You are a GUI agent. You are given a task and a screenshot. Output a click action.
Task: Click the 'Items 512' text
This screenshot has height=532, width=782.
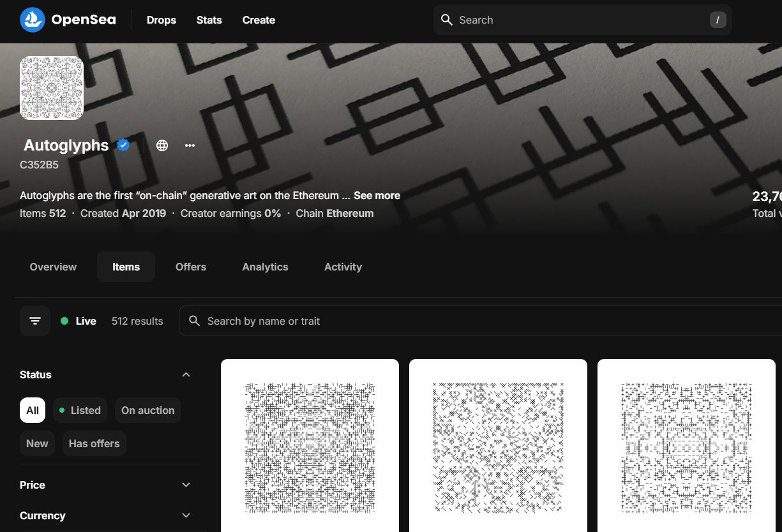click(x=43, y=213)
